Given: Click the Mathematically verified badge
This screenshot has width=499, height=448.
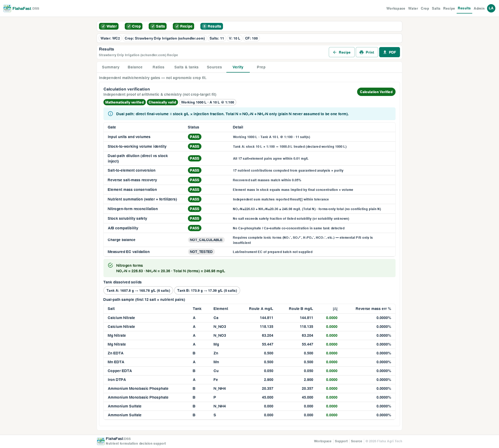Looking at the screenshot, I should (x=124, y=102).
